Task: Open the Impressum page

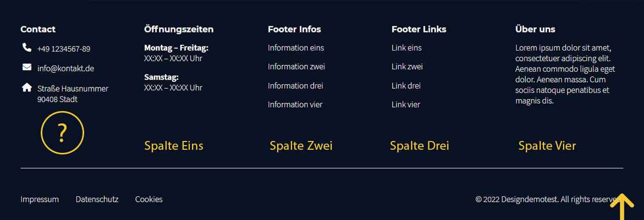Action: tap(40, 199)
